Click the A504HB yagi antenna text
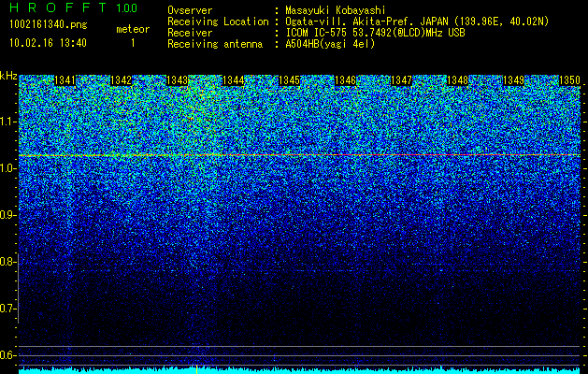Viewport: 588px width, 374px height. [330, 44]
